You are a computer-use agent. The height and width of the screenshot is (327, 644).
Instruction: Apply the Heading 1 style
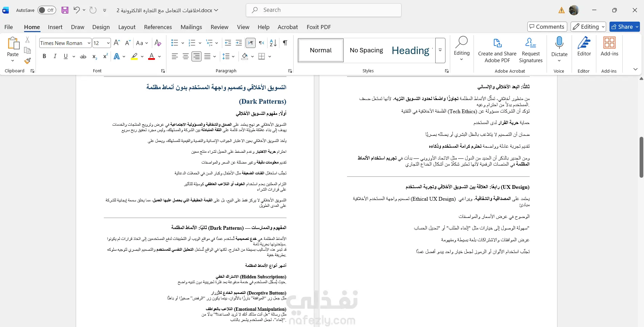click(412, 50)
